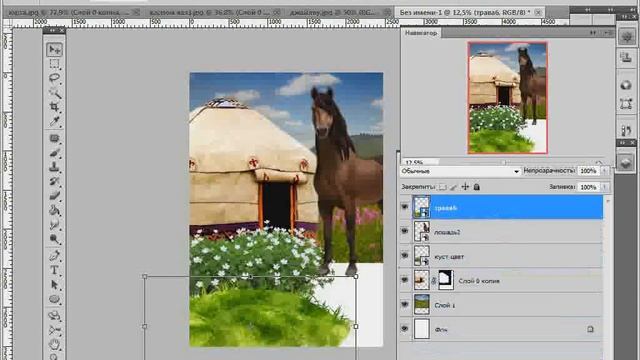The image size is (640, 360).
Task: Select the Pen tool
Action: point(54,256)
